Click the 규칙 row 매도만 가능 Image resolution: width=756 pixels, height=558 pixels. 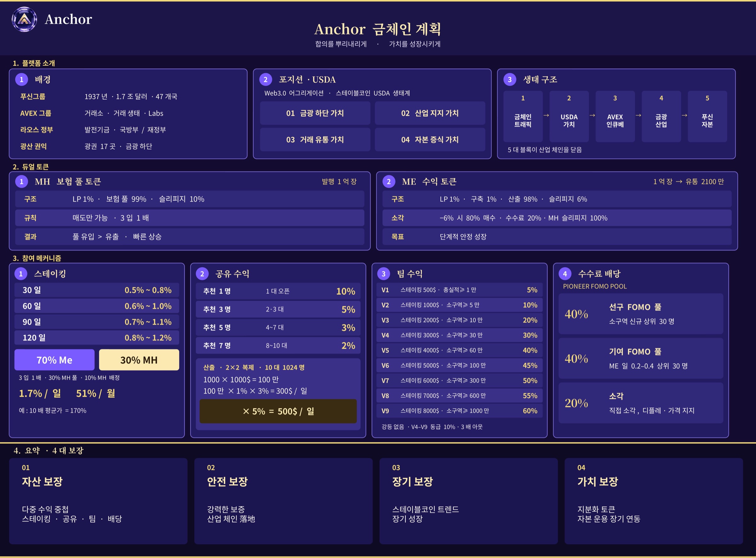tap(190, 218)
